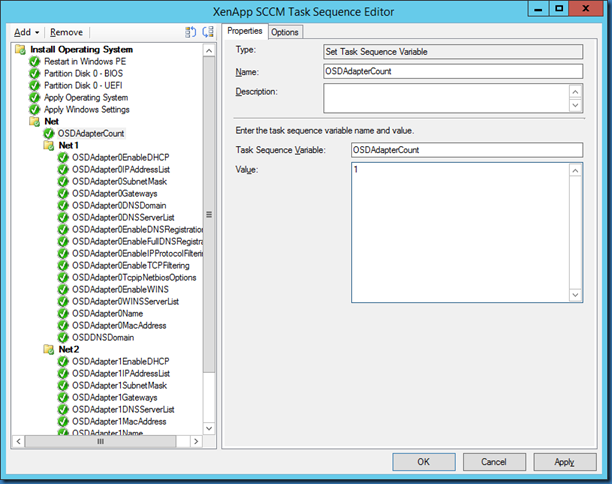
Task: Click the expand all groups toolbar icon
Action: coord(191,32)
